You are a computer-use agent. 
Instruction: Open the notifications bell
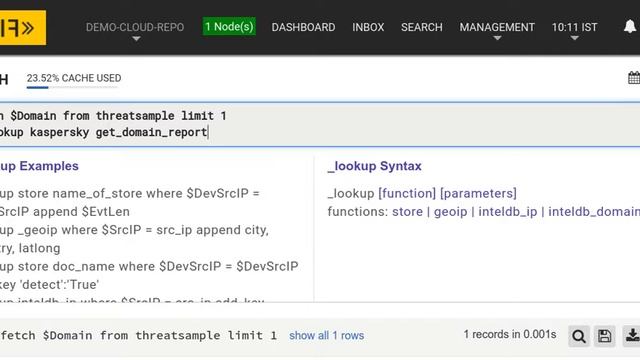(x=630, y=27)
